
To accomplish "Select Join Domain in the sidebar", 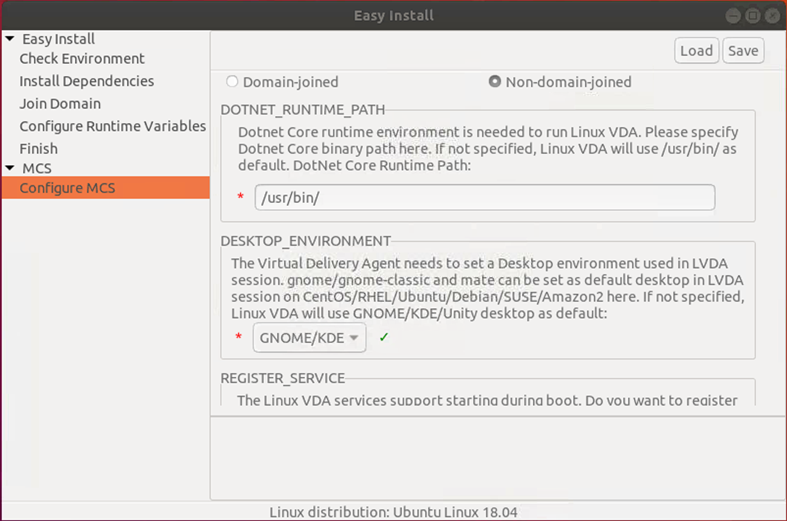I will click(60, 104).
